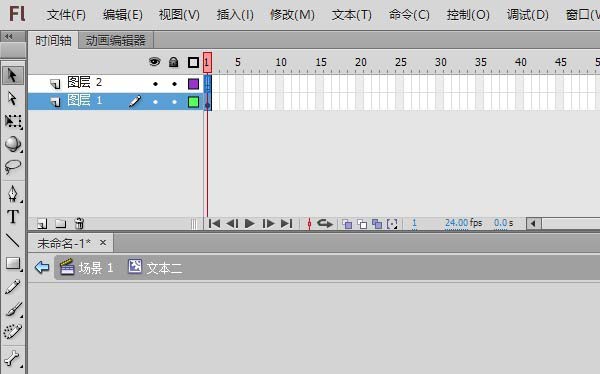Image resolution: width=600 pixels, height=374 pixels.
Task: Center the frame in timeline
Action: click(x=309, y=224)
